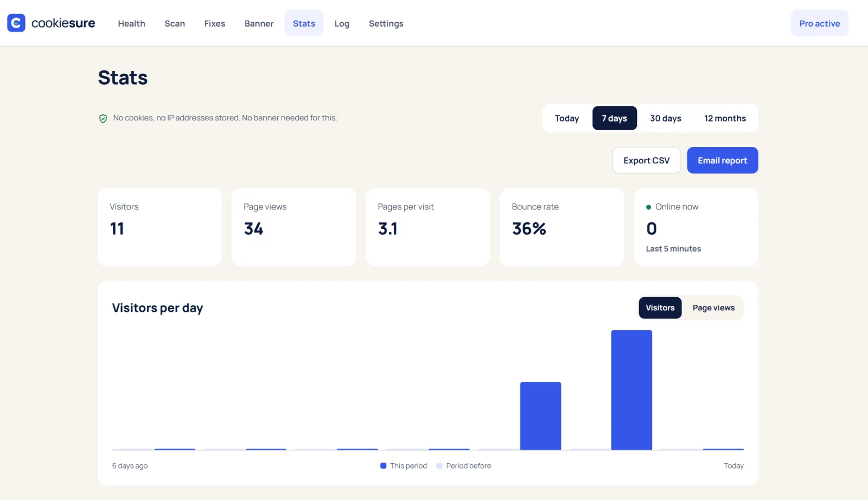Click the 6 days ago axis label

point(130,466)
